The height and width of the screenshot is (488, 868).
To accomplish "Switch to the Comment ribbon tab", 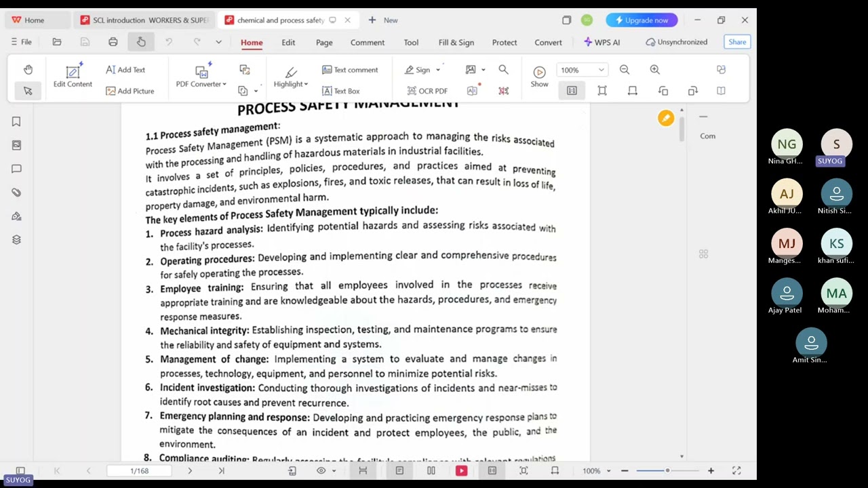I will tap(368, 42).
